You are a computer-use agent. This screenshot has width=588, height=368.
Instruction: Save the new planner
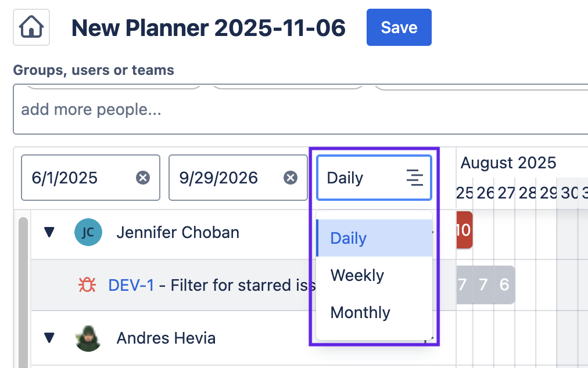pyautogui.click(x=399, y=27)
